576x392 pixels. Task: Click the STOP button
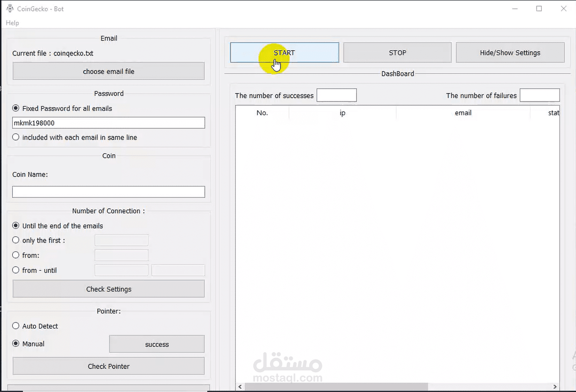pyautogui.click(x=397, y=53)
